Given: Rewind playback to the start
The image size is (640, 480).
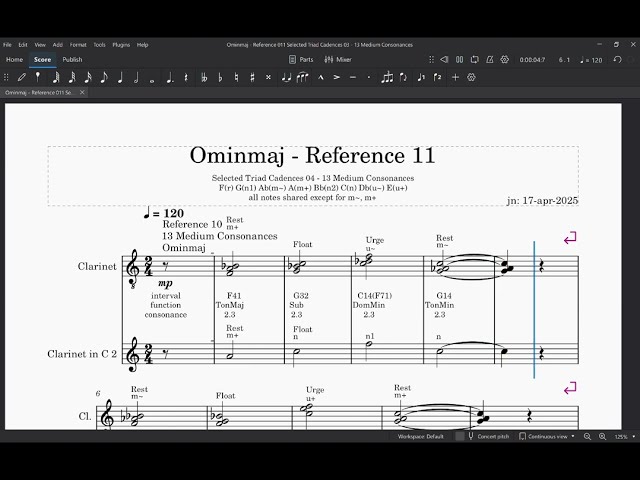Looking at the screenshot, I should click(x=444, y=60).
